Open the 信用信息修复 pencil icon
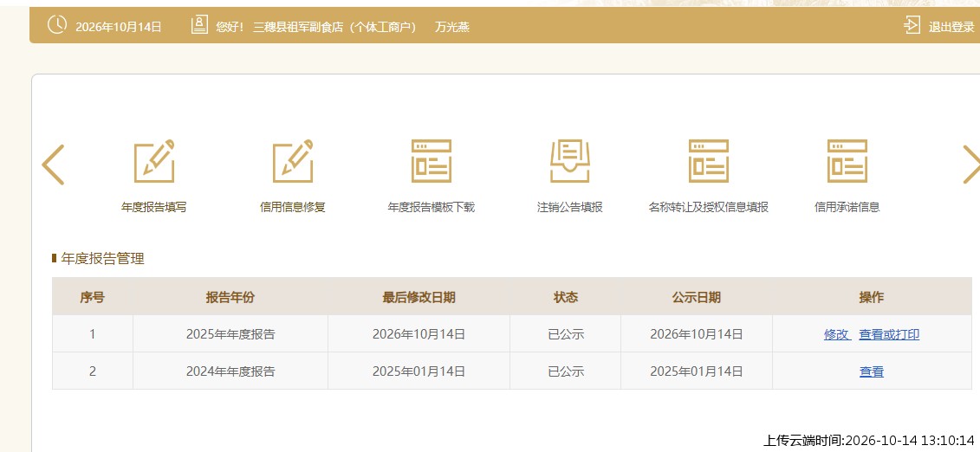Image resolution: width=980 pixels, height=452 pixels. pyautogui.click(x=293, y=161)
